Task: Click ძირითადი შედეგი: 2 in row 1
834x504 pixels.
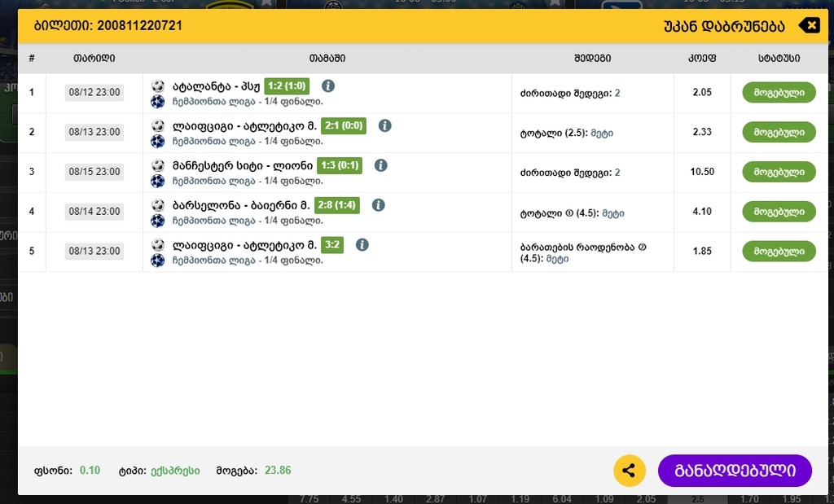Action: click(570, 93)
